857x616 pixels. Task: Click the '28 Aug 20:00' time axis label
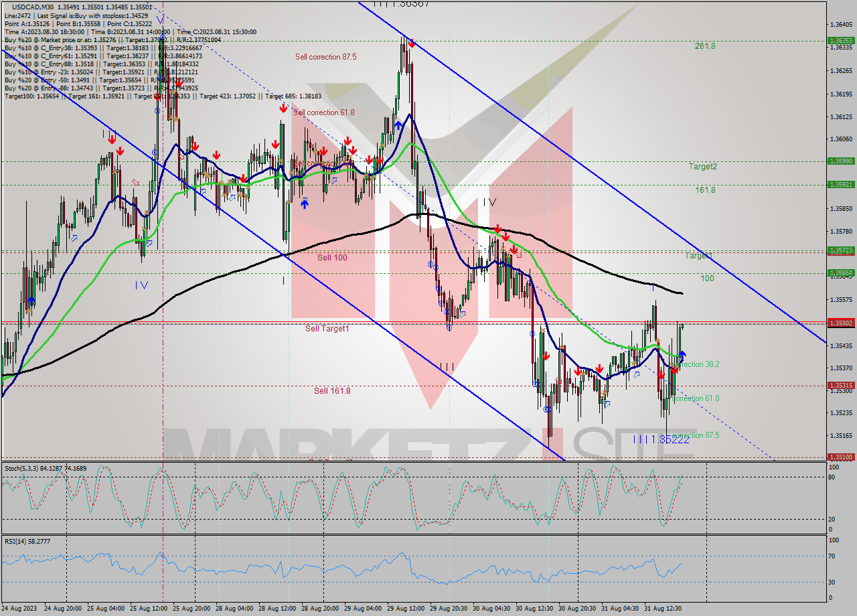point(319,609)
